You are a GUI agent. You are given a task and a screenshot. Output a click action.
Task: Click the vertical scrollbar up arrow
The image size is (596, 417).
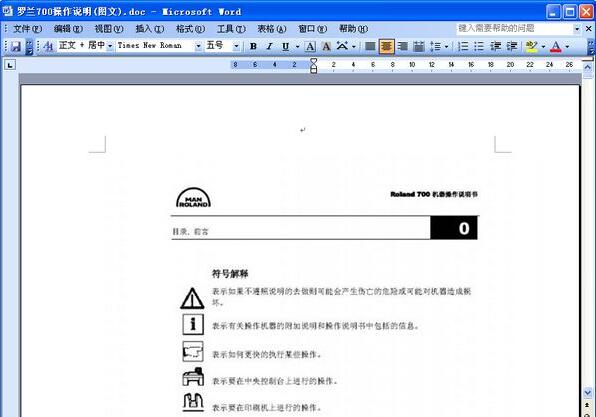click(x=588, y=68)
